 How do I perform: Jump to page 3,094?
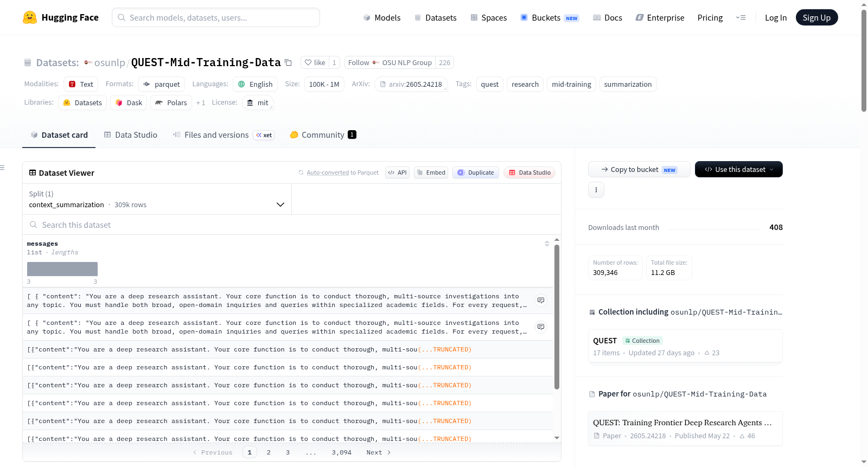coord(342,452)
